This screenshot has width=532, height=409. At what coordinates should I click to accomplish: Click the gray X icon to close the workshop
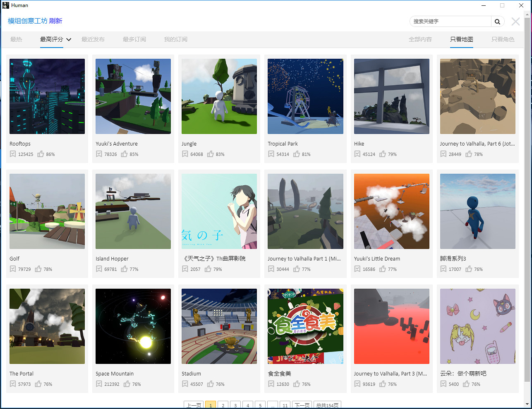515,22
